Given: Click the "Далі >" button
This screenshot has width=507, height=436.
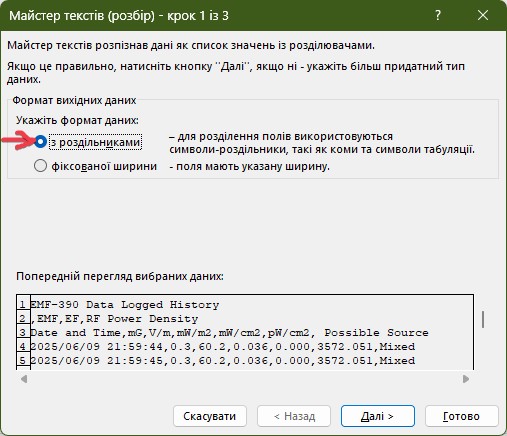Looking at the screenshot, I should [x=378, y=416].
